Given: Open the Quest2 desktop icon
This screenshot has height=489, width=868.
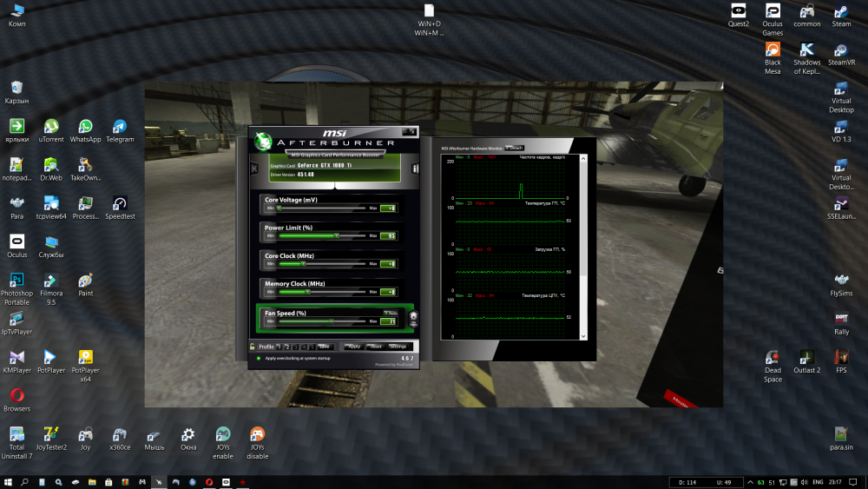Looking at the screenshot, I should coord(738,16).
